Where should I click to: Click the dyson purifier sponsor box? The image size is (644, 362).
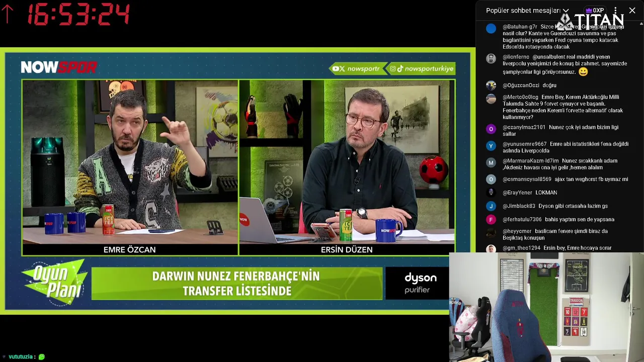(418, 283)
